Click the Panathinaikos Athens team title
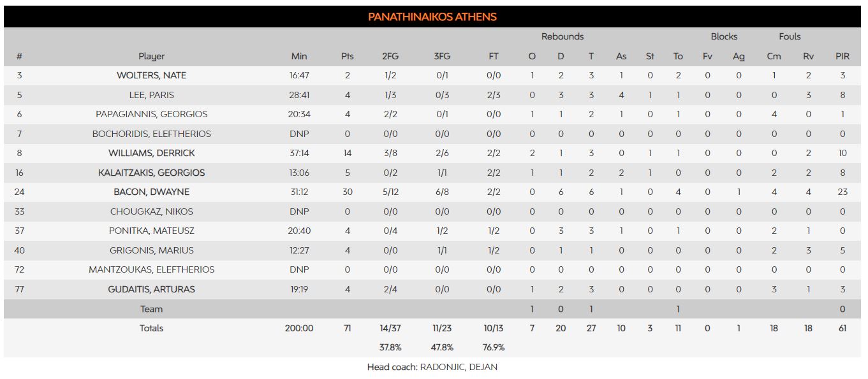Screen dimensions: 868x379 click(432, 17)
